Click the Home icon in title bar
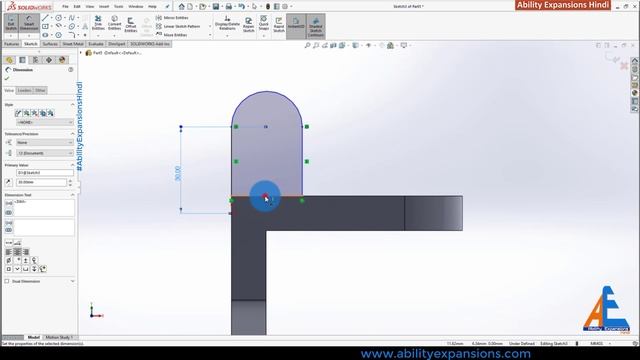This screenshot has width=640, height=360. 182,7
